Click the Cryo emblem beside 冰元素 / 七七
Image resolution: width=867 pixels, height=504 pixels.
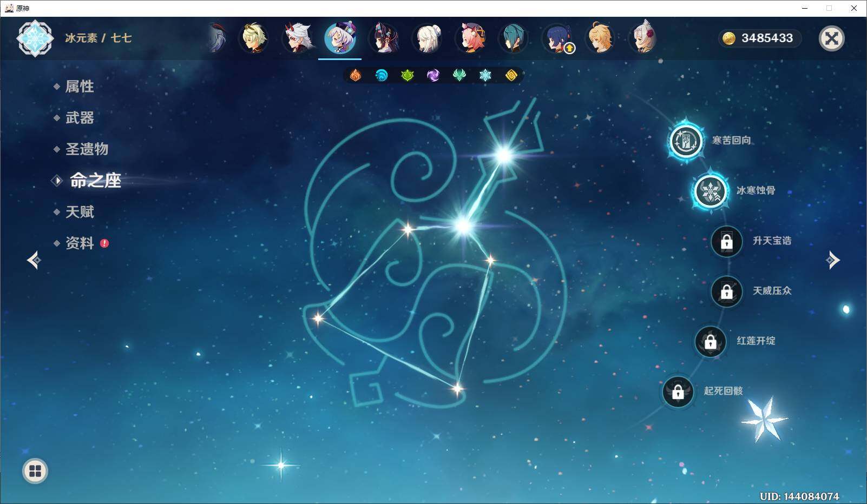pos(35,38)
